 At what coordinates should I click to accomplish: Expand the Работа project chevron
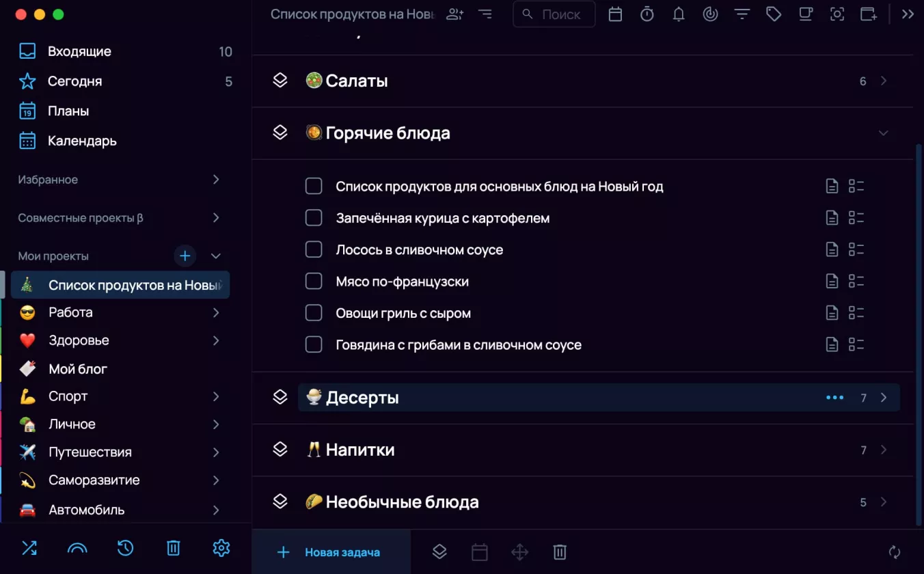click(216, 312)
